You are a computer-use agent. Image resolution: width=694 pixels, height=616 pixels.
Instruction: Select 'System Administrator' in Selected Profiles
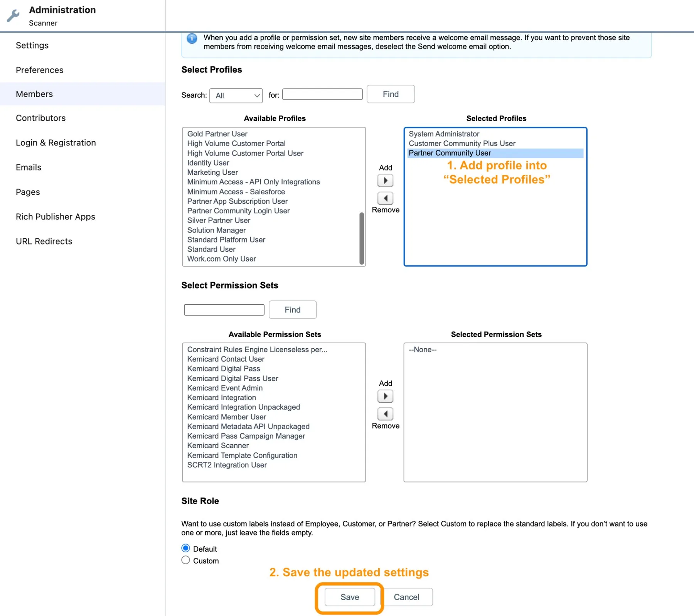(444, 134)
